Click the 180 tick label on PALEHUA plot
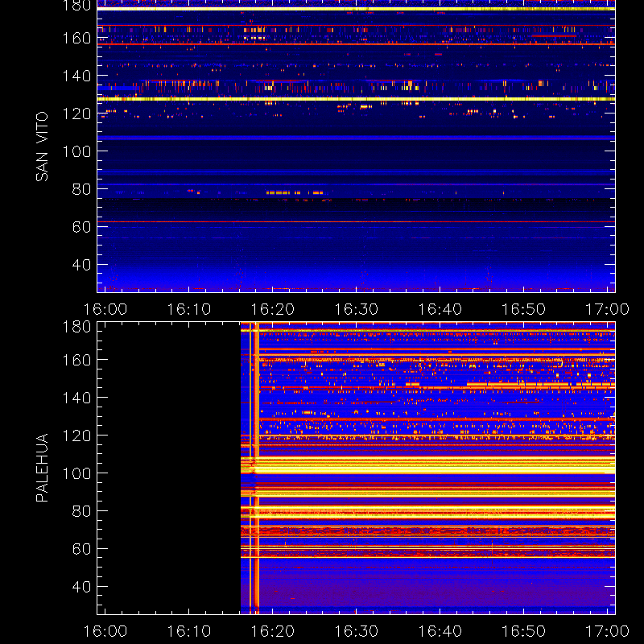 coord(76,327)
